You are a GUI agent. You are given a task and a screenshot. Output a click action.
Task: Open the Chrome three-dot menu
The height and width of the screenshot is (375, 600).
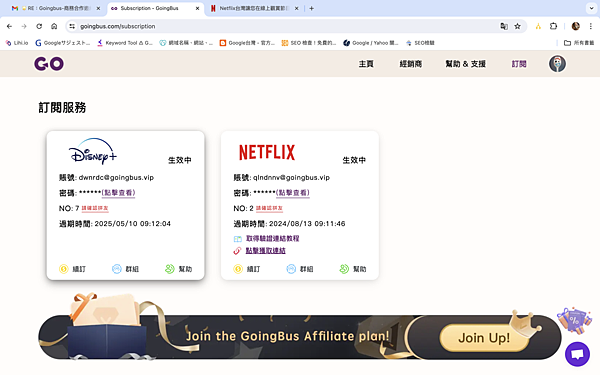[590, 26]
